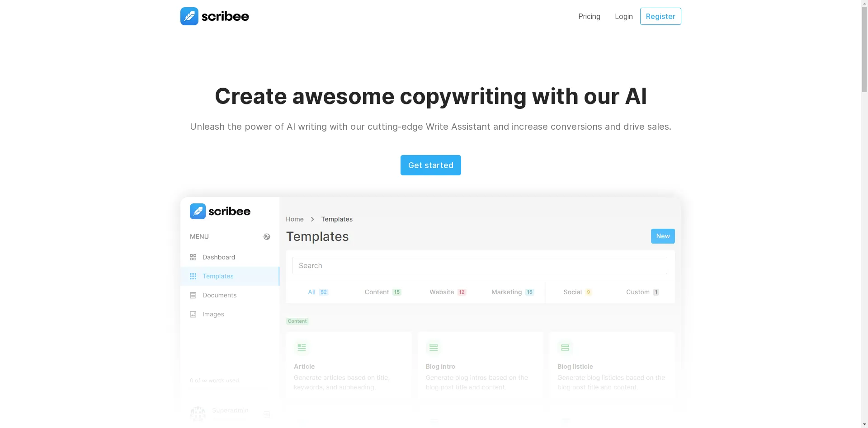This screenshot has height=428, width=868.
Task: Switch to the Website templates tab
Action: tap(447, 292)
